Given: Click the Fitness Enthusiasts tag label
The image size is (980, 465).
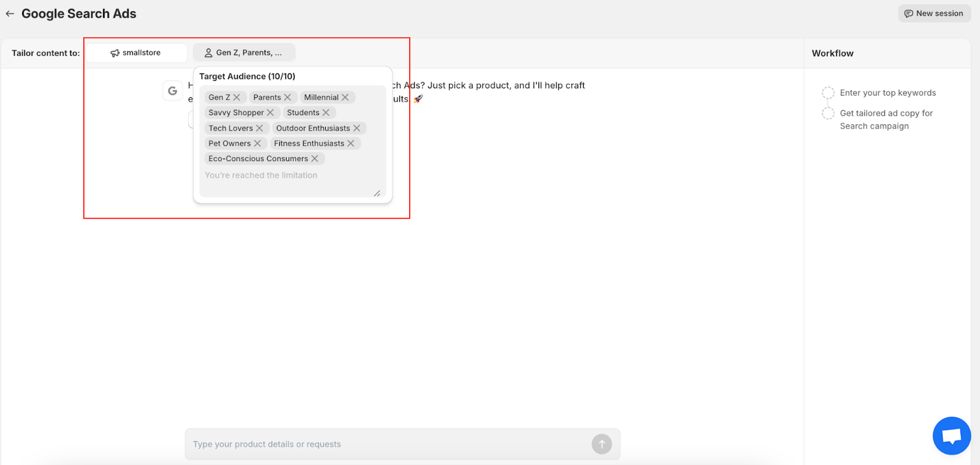Looking at the screenshot, I should [x=309, y=143].
